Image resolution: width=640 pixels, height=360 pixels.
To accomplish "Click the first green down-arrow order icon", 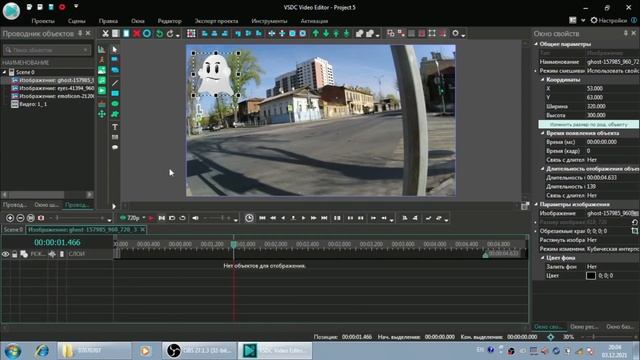I will point(326,33).
